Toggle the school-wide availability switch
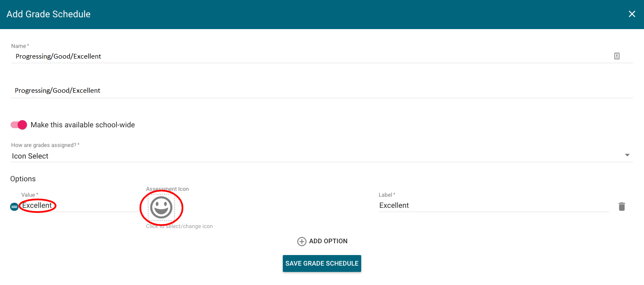Image resolution: width=644 pixels, height=285 pixels. click(x=19, y=125)
